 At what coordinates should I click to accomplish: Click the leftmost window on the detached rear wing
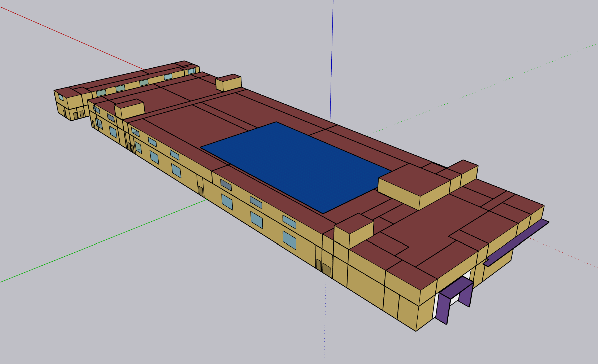(61, 97)
